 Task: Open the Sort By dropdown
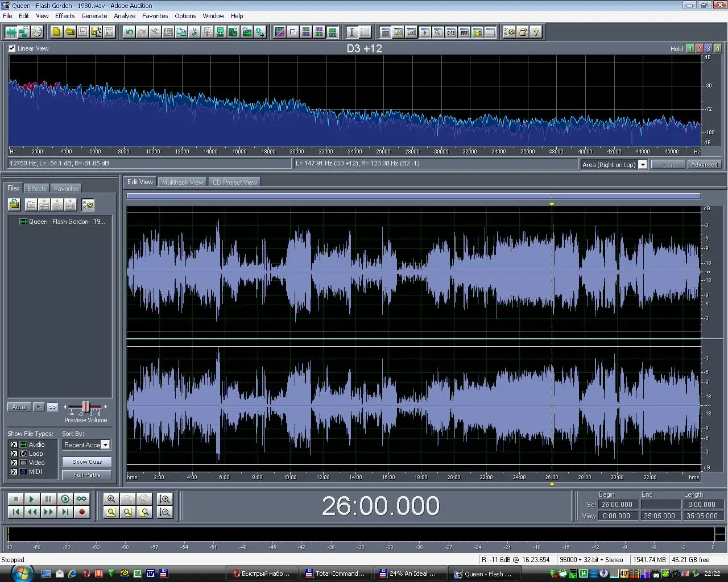105,445
